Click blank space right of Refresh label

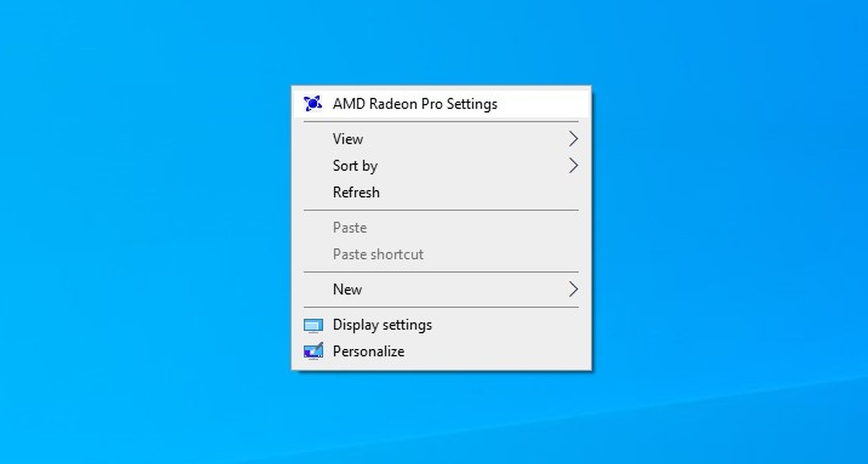coord(480,192)
